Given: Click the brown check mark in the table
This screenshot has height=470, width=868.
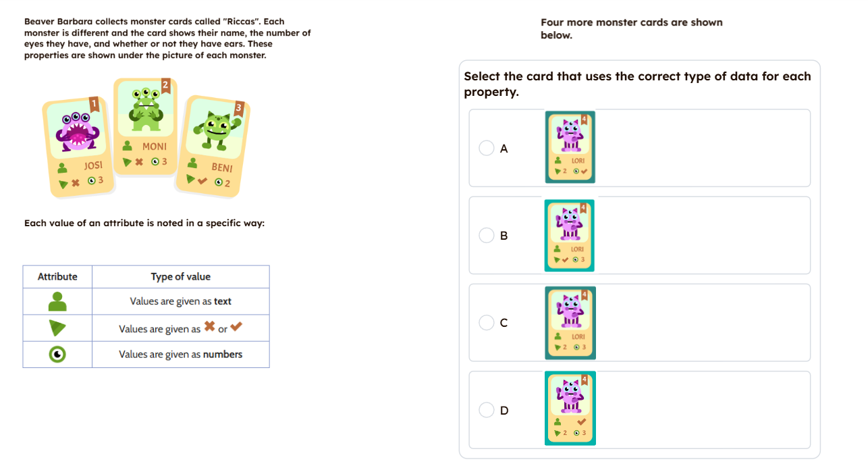Looking at the screenshot, I should (236, 327).
